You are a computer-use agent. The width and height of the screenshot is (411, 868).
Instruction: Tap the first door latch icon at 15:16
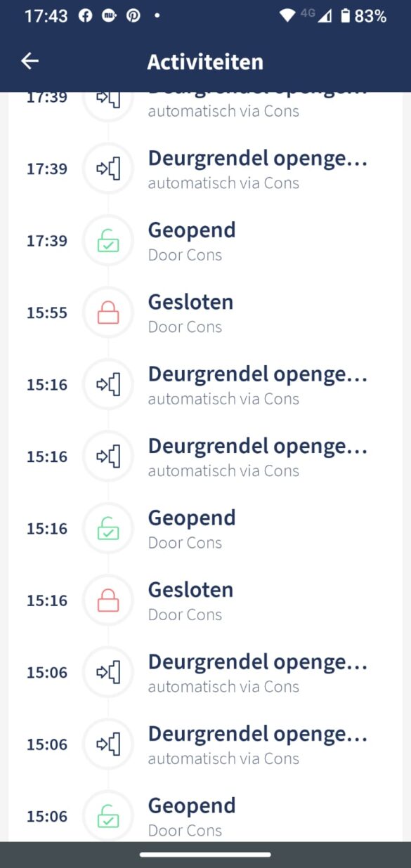pos(108,385)
